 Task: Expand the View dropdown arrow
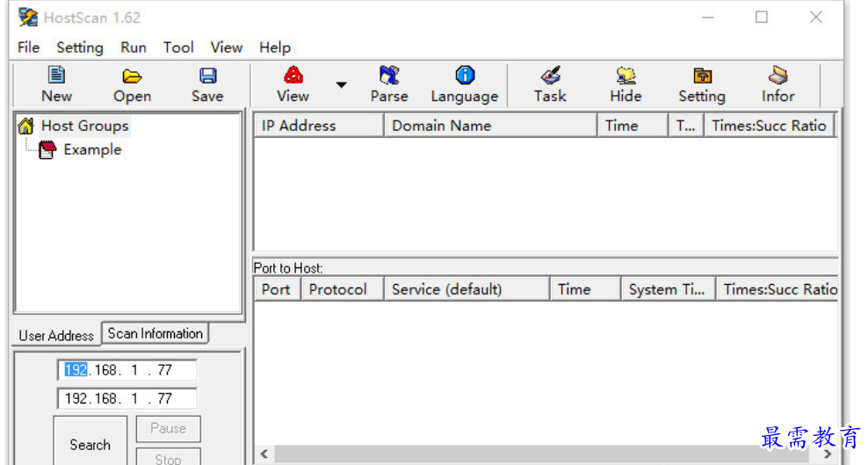(x=341, y=85)
